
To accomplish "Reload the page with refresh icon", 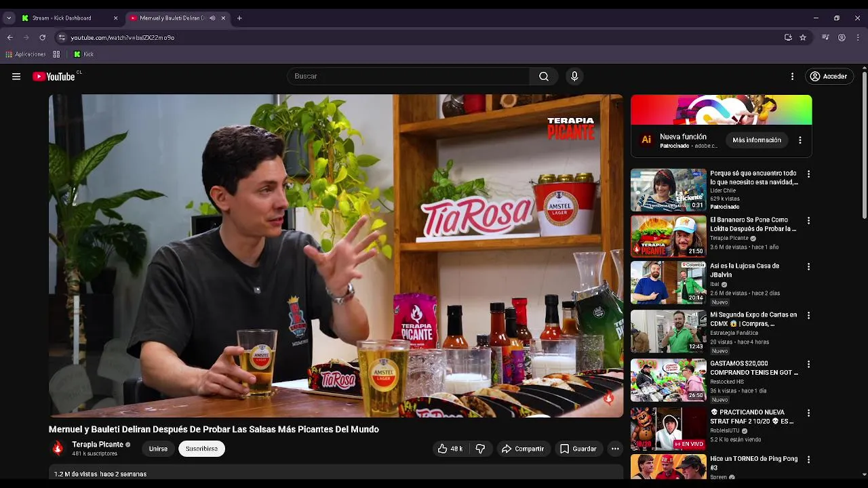I will [42, 37].
